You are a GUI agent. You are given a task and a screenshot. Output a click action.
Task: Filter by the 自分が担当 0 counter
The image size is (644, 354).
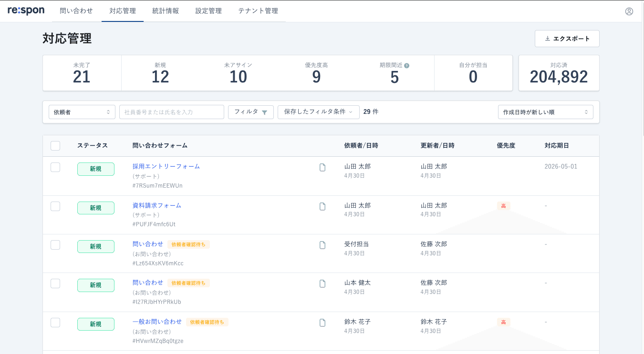pyautogui.click(x=473, y=73)
